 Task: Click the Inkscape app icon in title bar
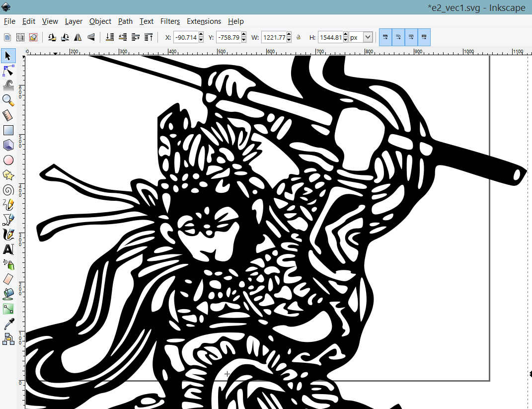point(6,7)
